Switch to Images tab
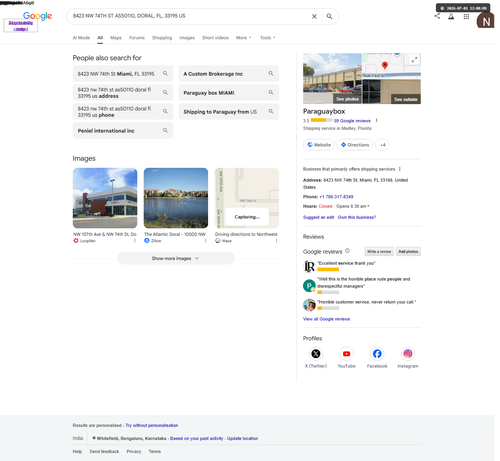This screenshot has height=461, width=500. point(187,38)
